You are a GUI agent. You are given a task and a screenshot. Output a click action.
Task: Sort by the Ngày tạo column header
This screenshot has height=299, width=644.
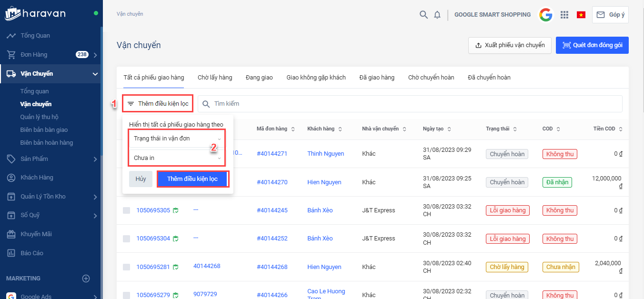tap(436, 129)
